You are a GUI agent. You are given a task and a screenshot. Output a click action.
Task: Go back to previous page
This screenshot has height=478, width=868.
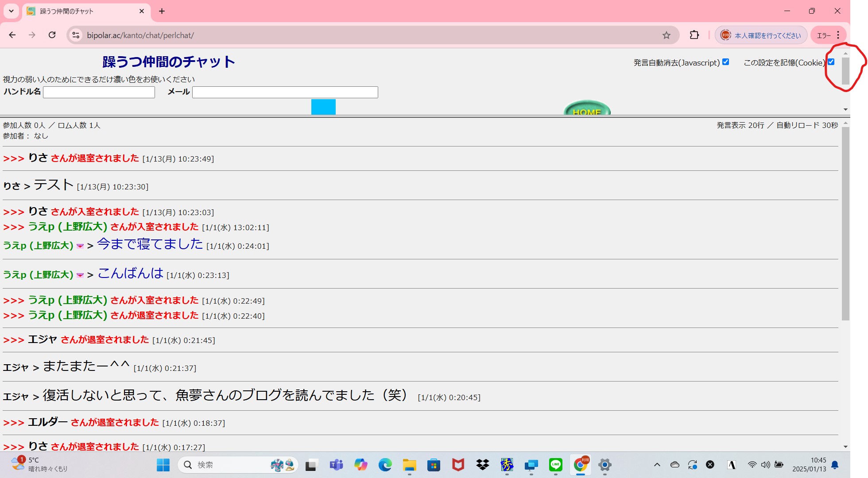tap(12, 35)
